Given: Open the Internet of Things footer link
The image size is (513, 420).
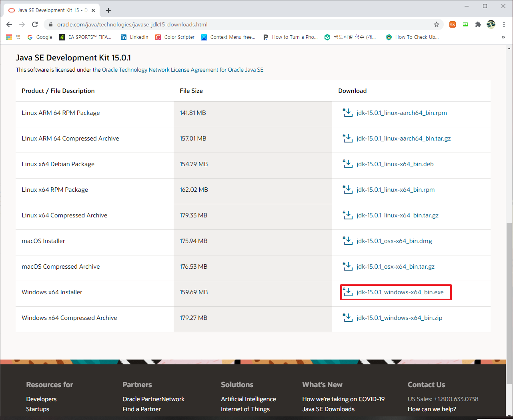Looking at the screenshot, I should click(245, 409).
